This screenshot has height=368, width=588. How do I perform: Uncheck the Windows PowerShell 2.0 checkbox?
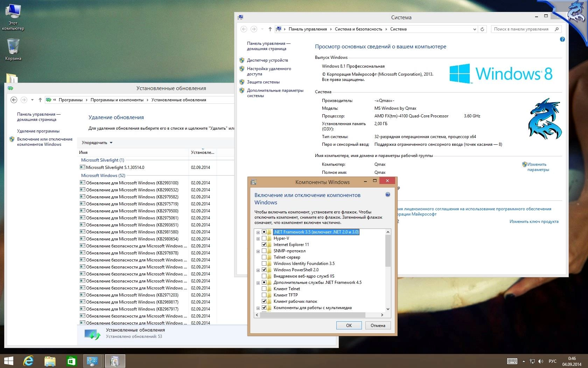coord(264,270)
